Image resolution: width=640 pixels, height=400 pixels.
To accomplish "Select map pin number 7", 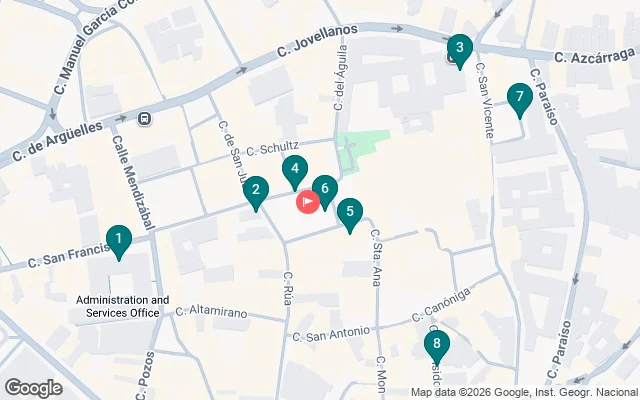I will 520,100.
